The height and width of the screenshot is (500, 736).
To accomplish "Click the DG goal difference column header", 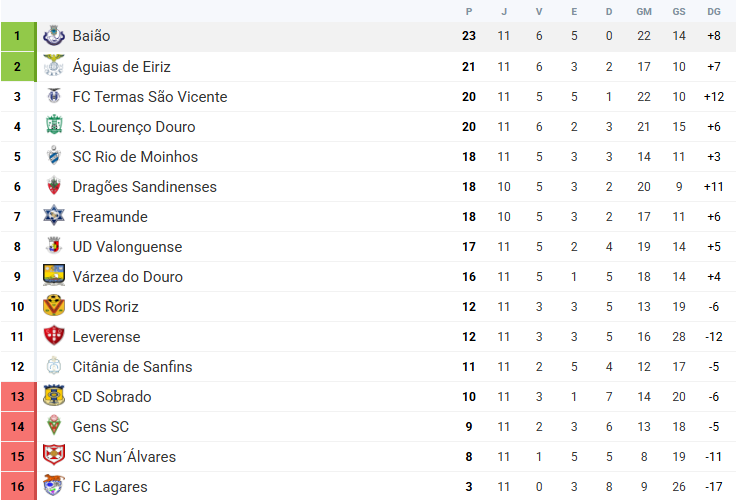I will coord(713,11).
